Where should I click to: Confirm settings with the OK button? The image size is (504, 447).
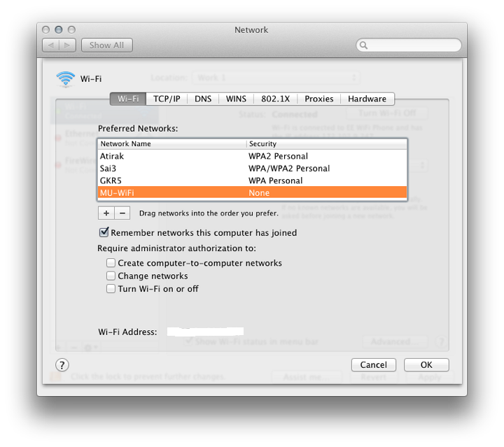[x=426, y=364]
